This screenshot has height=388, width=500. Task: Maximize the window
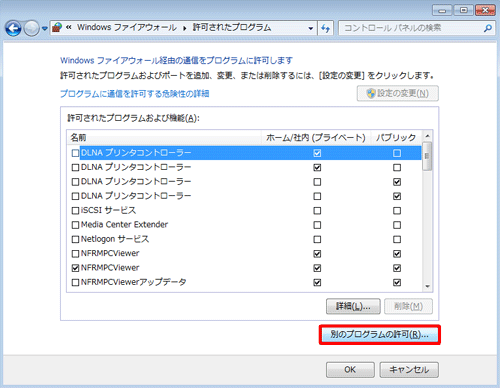pyautogui.click(x=464, y=10)
